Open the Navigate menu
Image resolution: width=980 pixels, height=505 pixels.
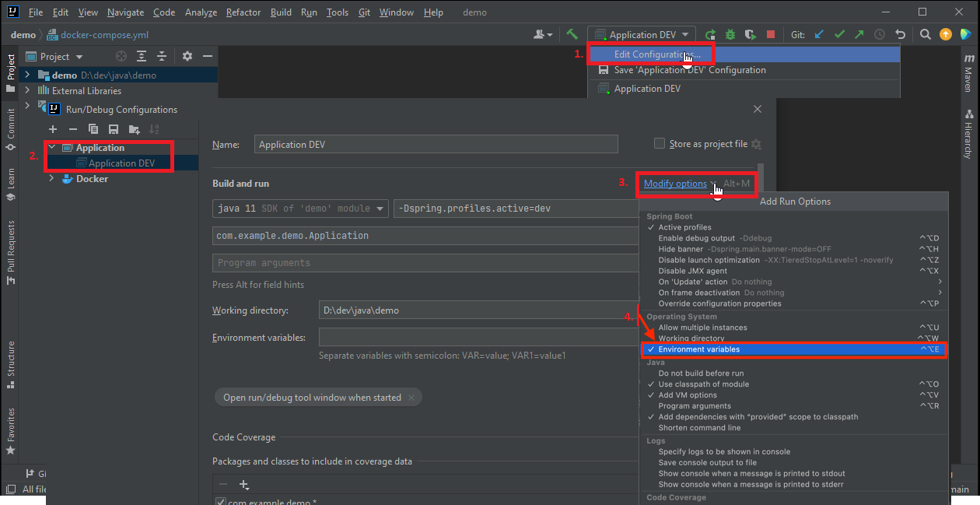[x=125, y=12]
